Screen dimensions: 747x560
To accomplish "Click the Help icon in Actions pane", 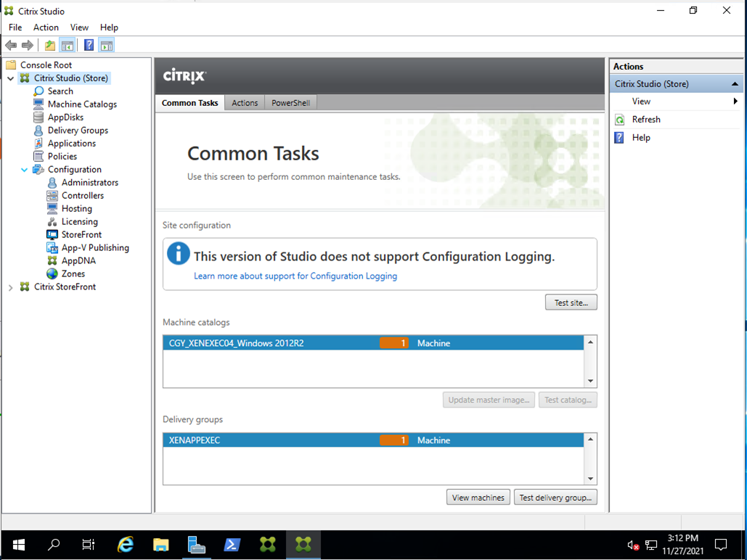I will [619, 138].
